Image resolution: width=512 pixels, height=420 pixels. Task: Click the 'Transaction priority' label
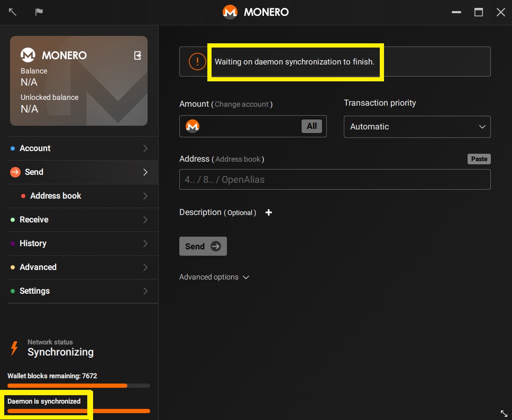(380, 103)
